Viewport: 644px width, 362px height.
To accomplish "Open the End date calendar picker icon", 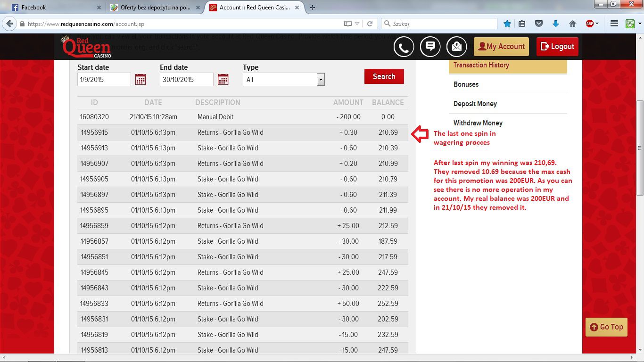I will [223, 80].
